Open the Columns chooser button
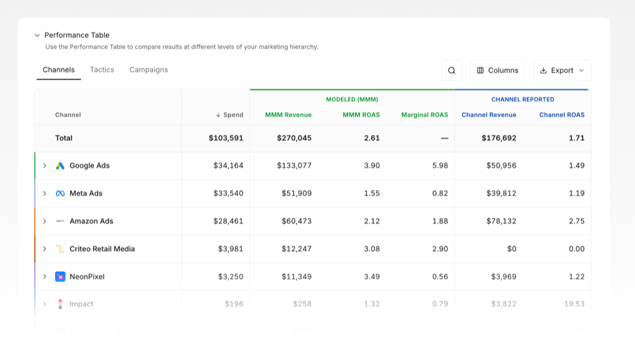The width and height of the screenshot is (635, 364). (x=497, y=70)
